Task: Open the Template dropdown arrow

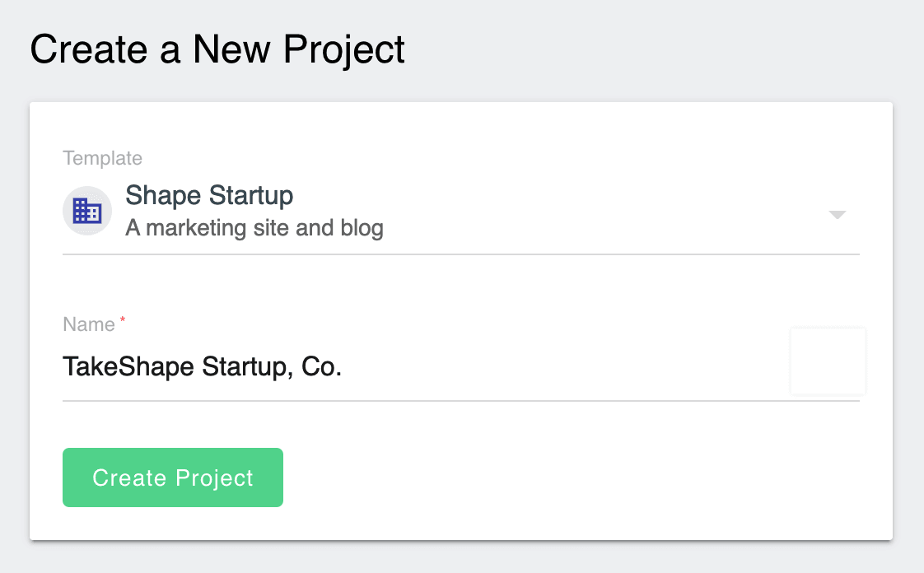Action: (837, 214)
